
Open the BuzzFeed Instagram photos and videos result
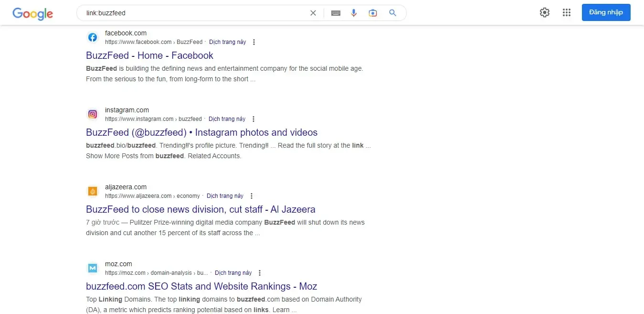tap(201, 132)
